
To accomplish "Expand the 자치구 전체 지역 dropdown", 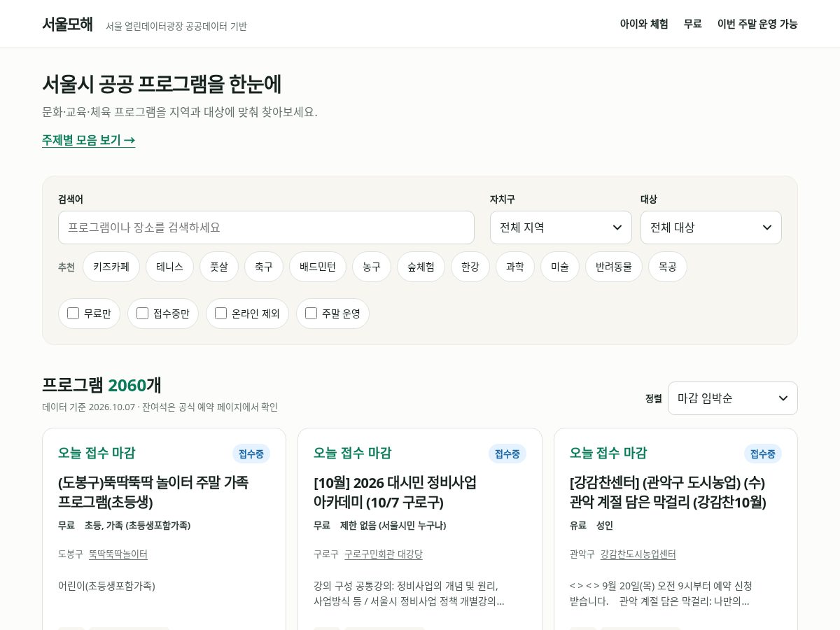I will (561, 227).
